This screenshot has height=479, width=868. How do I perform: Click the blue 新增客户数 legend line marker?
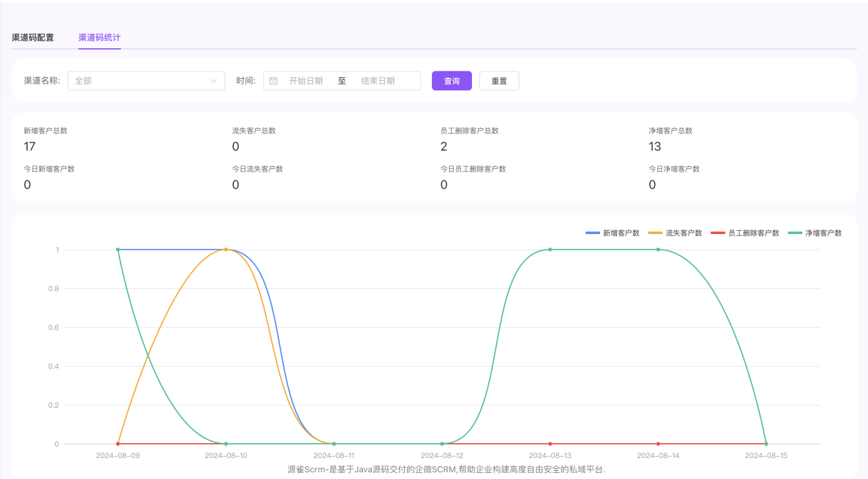point(593,233)
